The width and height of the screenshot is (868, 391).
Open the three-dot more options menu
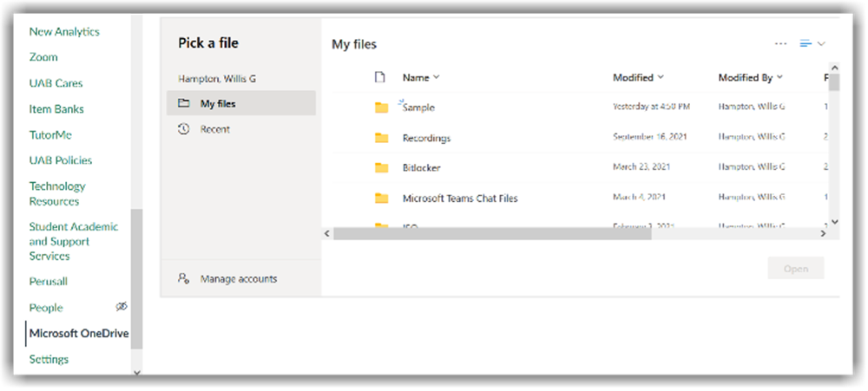[x=780, y=43]
